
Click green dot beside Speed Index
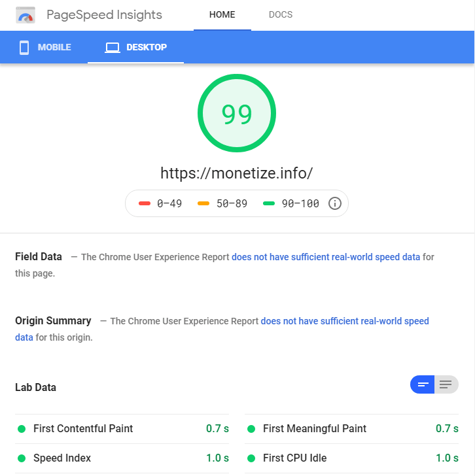(x=22, y=458)
